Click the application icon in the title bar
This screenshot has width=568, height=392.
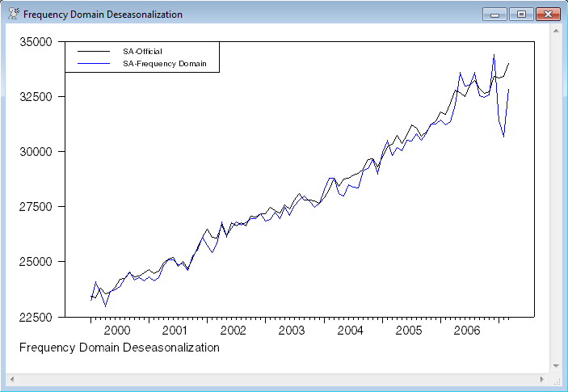pos(12,15)
